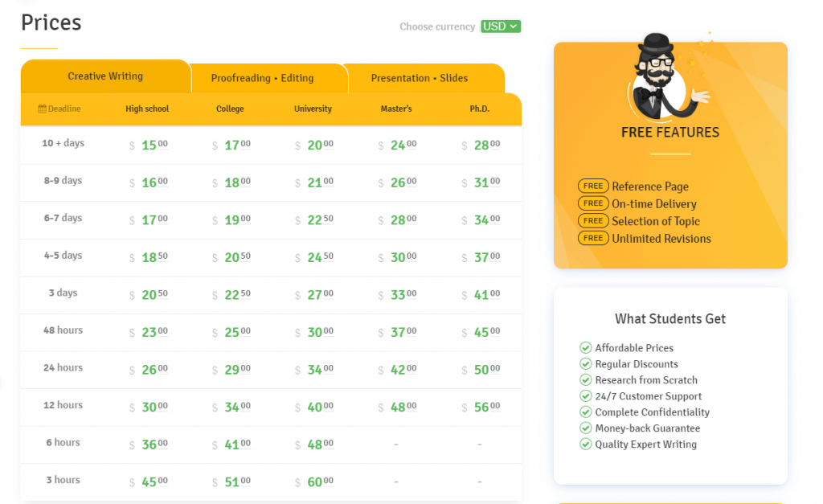Click the checkmark icon beside Affordable Prices
Screen dimensions: 823x504
(586, 347)
